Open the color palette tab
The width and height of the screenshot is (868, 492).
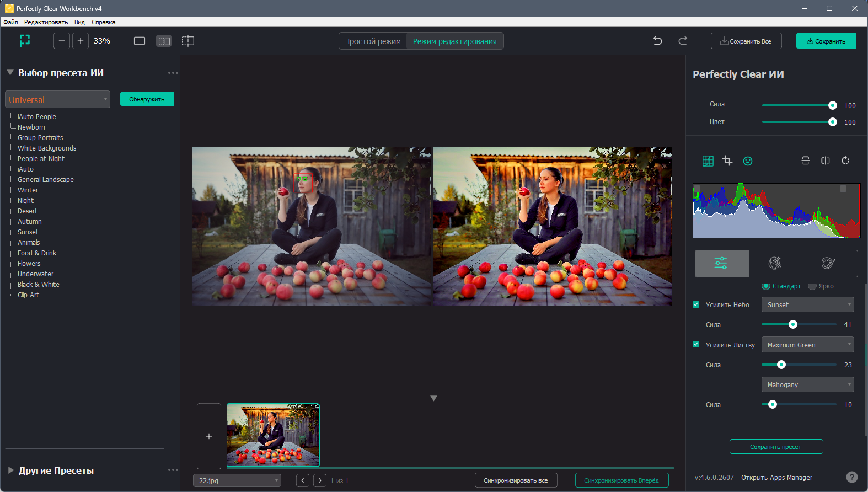[x=828, y=263]
